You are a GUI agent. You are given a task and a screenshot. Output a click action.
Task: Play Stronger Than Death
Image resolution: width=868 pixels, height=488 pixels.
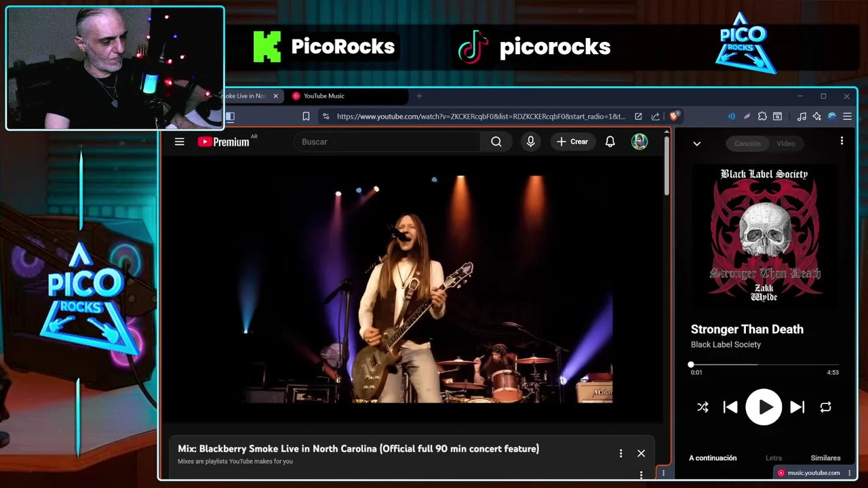click(764, 407)
